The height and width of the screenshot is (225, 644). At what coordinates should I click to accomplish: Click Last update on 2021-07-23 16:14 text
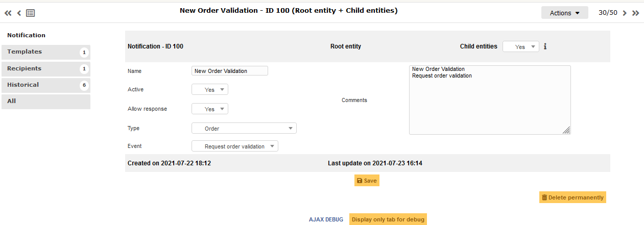[x=375, y=163]
